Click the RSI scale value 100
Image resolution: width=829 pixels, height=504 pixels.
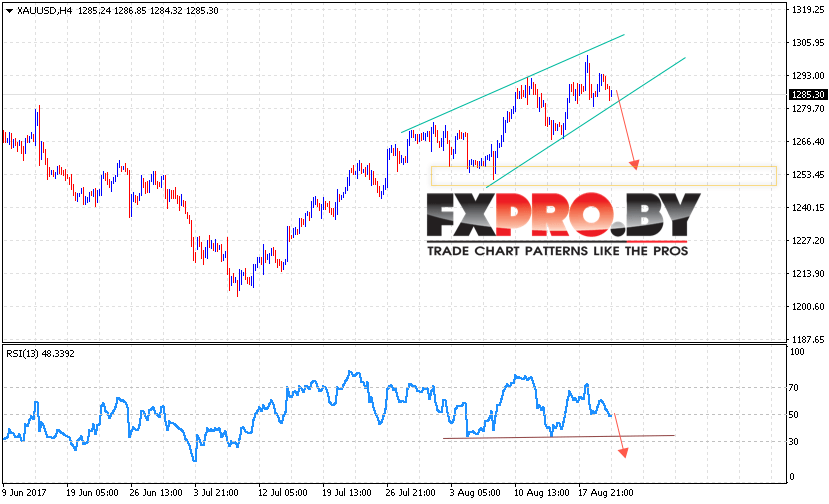(797, 352)
